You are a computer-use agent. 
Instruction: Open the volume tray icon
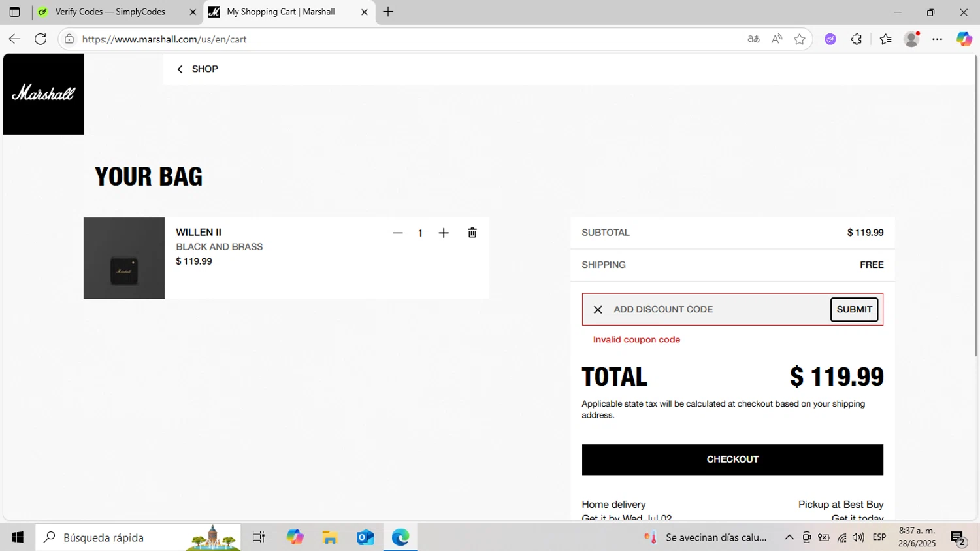(x=858, y=537)
